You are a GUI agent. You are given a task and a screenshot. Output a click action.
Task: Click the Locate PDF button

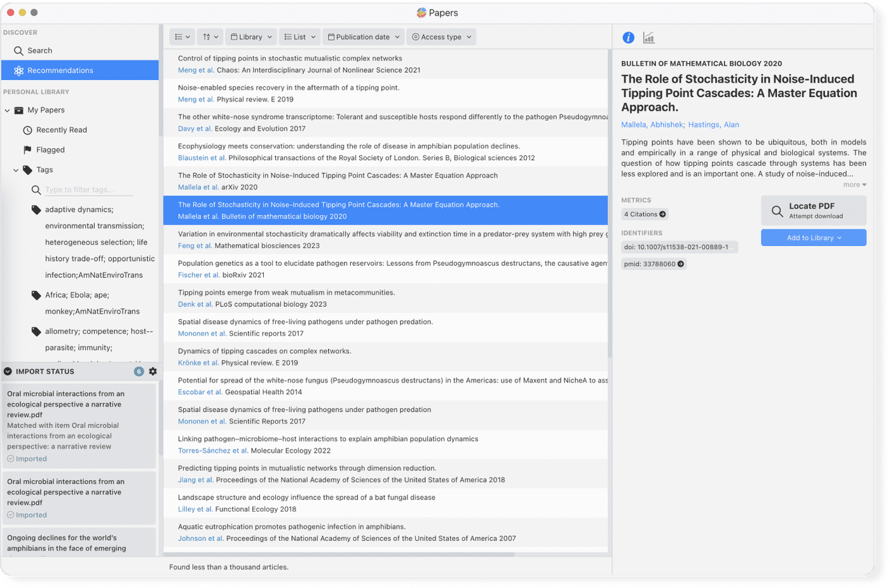pos(813,211)
